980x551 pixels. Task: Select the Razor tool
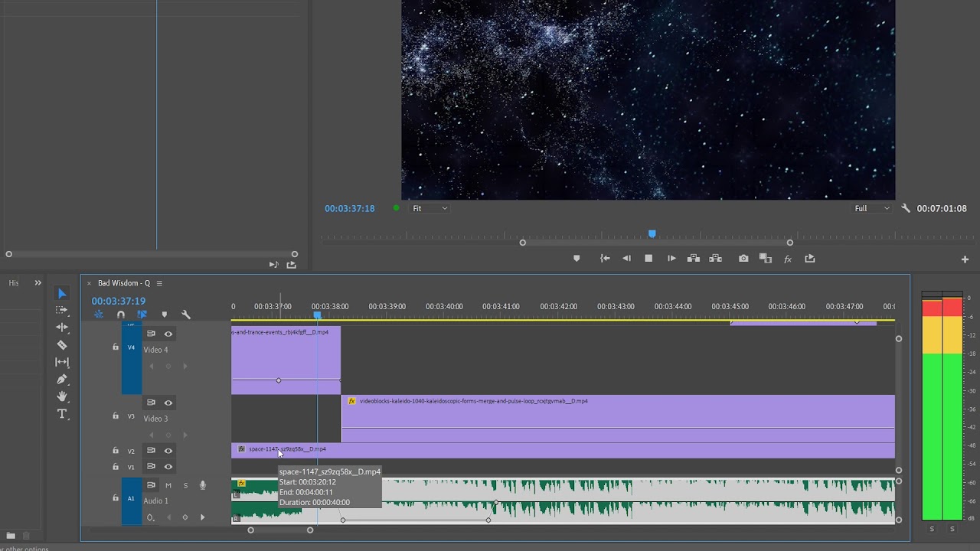[x=62, y=345]
